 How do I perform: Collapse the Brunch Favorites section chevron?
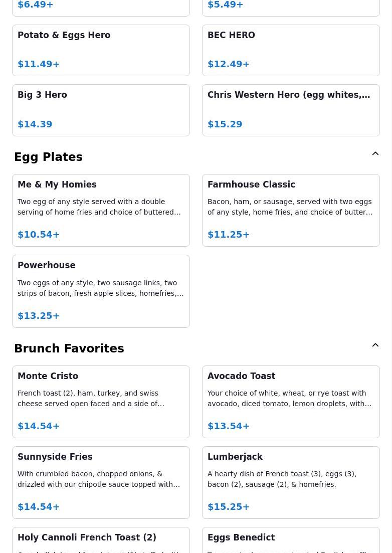375,345
